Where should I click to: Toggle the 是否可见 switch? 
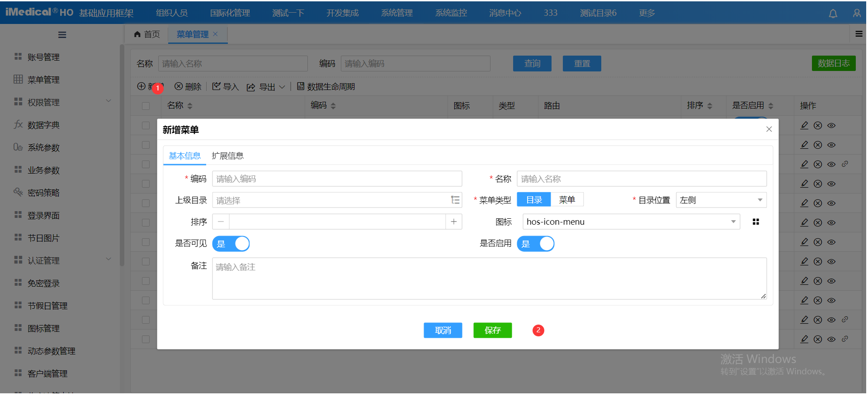pyautogui.click(x=231, y=244)
